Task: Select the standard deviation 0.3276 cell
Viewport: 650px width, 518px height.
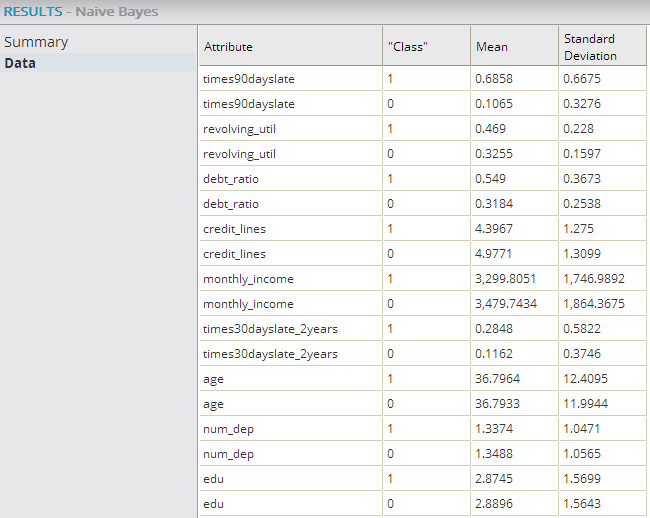Action: click(x=584, y=103)
